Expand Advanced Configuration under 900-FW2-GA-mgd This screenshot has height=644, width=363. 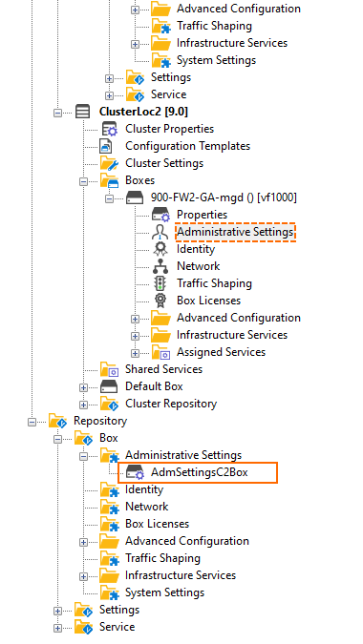(135, 319)
